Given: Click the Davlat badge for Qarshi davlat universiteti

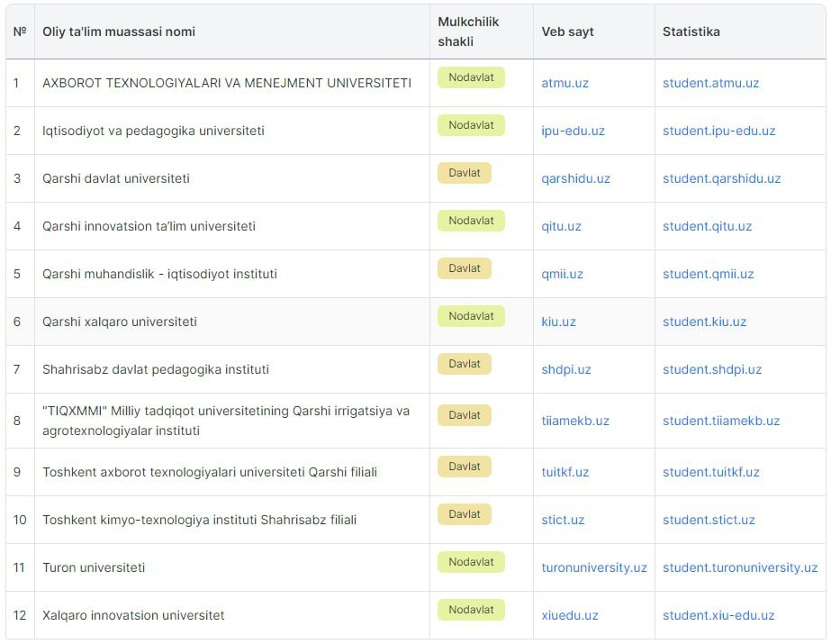Looking at the screenshot, I should point(465,173).
